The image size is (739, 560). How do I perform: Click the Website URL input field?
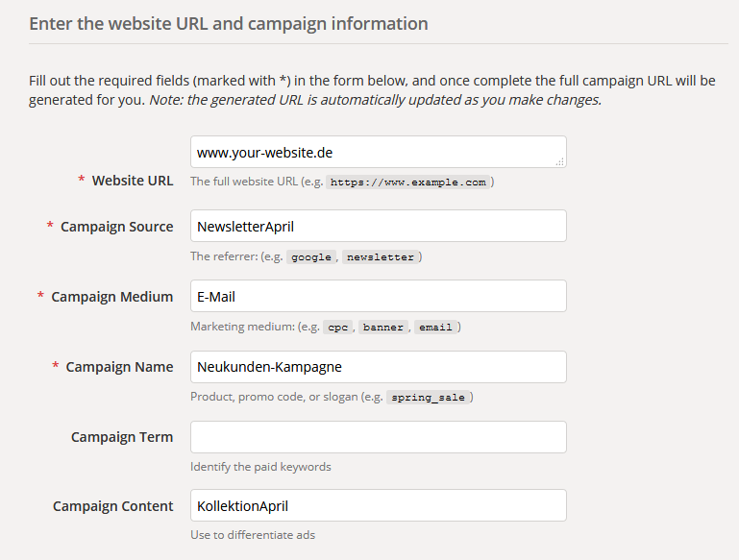coord(378,152)
